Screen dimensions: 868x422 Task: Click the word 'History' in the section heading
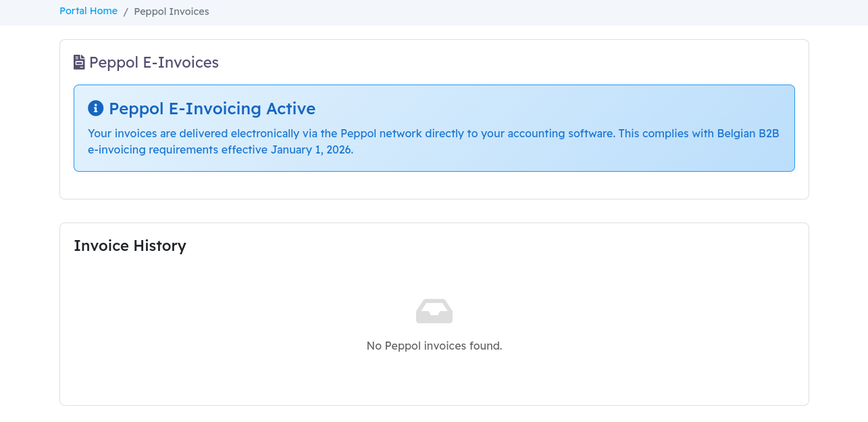click(159, 245)
